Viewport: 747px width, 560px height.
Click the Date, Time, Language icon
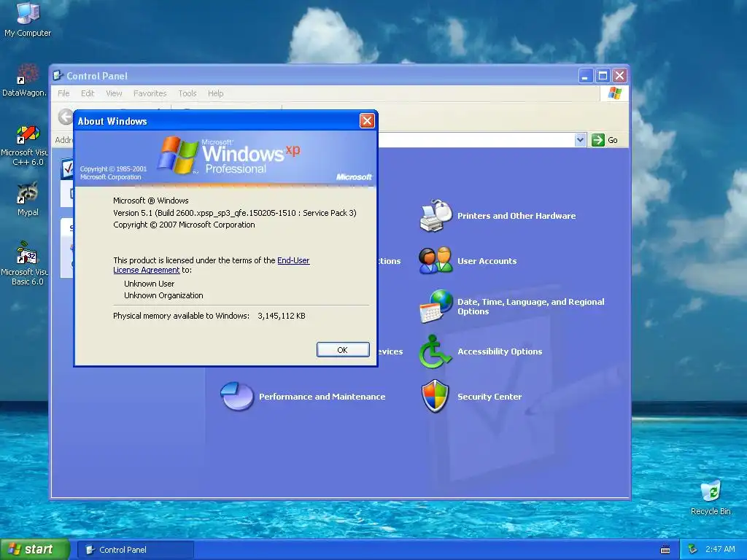click(x=436, y=306)
